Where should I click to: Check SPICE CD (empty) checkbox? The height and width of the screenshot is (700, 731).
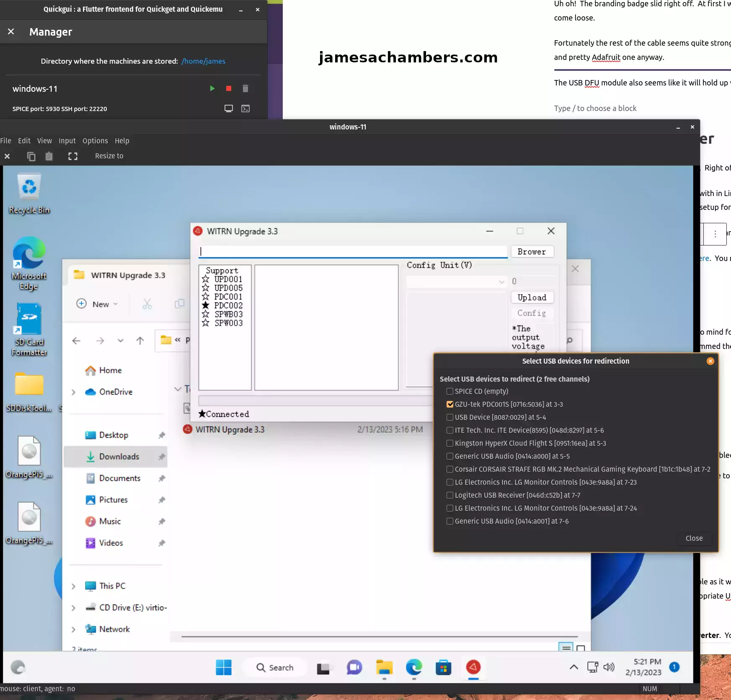[x=450, y=391]
